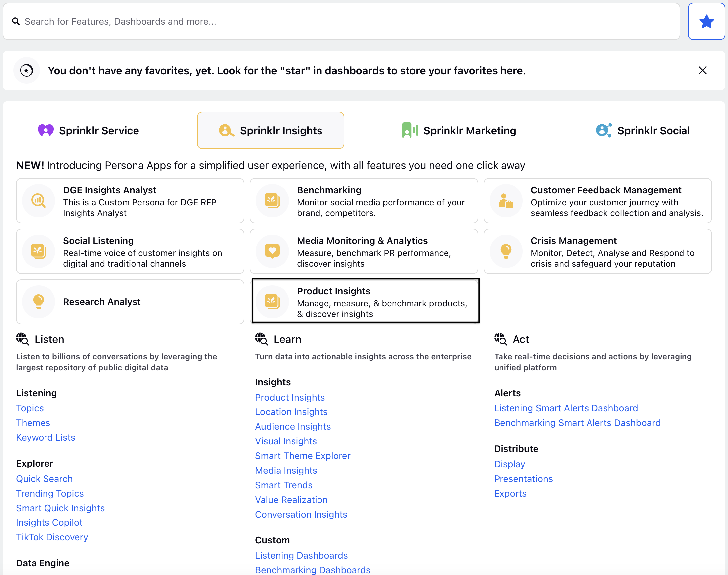Open Benchmarking Smart Alerts Dashboard
Screen dimensions: 728x575
[578, 423]
